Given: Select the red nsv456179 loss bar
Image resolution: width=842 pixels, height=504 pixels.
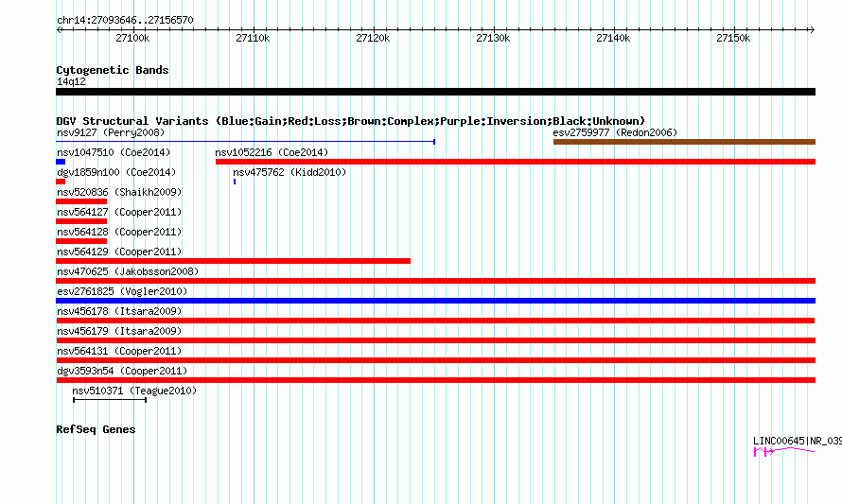Looking at the screenshot, I should 435,340.
